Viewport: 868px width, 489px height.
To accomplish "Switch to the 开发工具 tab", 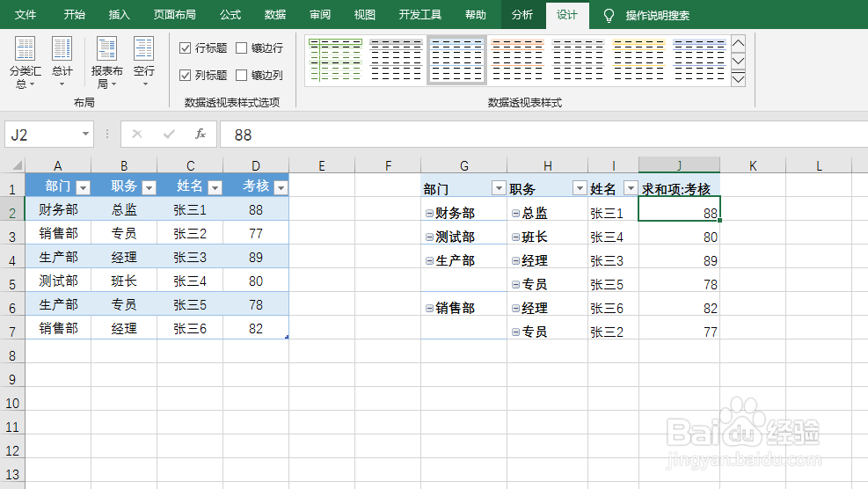I will coord(420,15).
